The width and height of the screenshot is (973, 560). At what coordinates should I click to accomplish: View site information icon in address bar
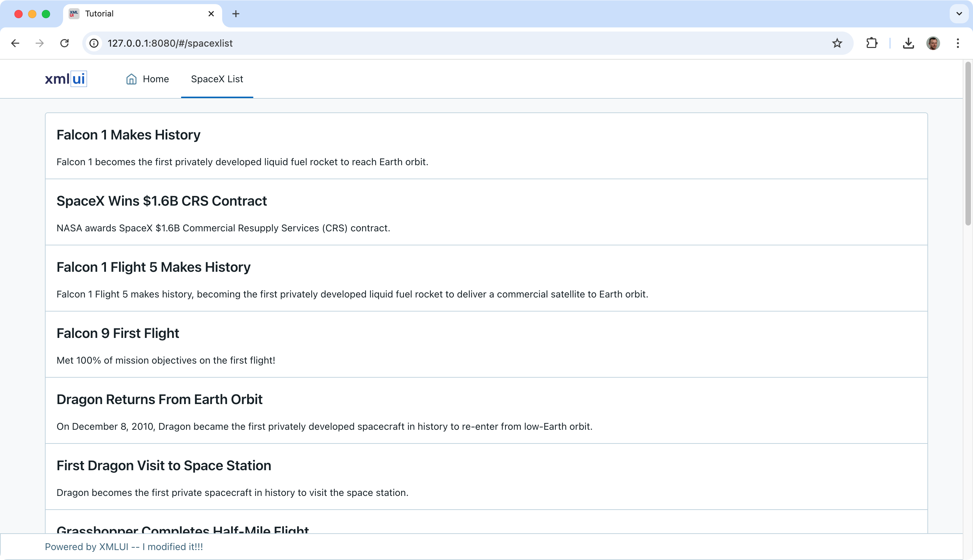pyautogui.click(x=94, y=43)
